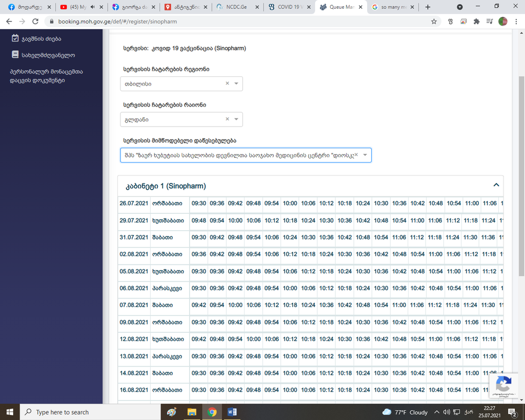Select 09:36 slot on 02.08.2021
The image size is (525, 420).
[x=199, y=254]
